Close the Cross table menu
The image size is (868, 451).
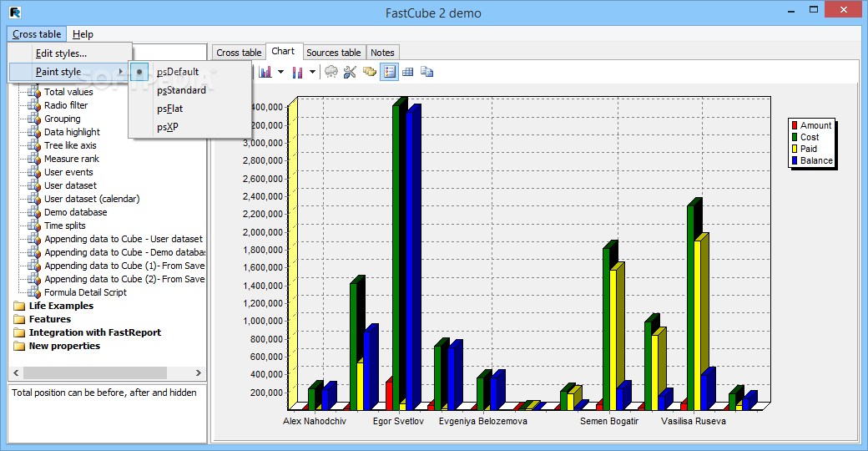click(37, 34)
